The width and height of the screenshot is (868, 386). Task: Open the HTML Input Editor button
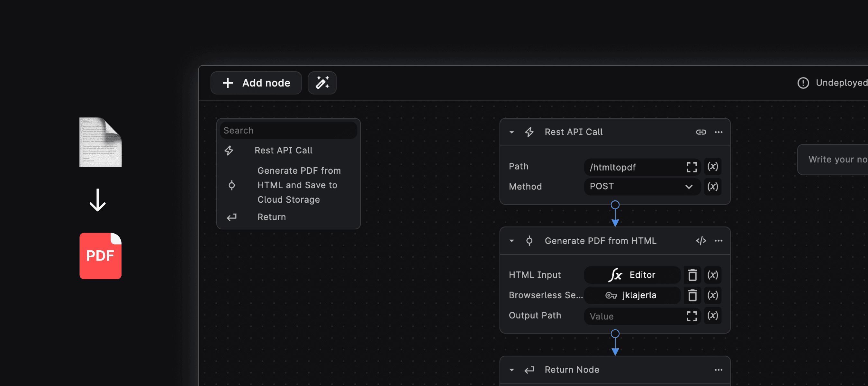click(x=632, y=275)
